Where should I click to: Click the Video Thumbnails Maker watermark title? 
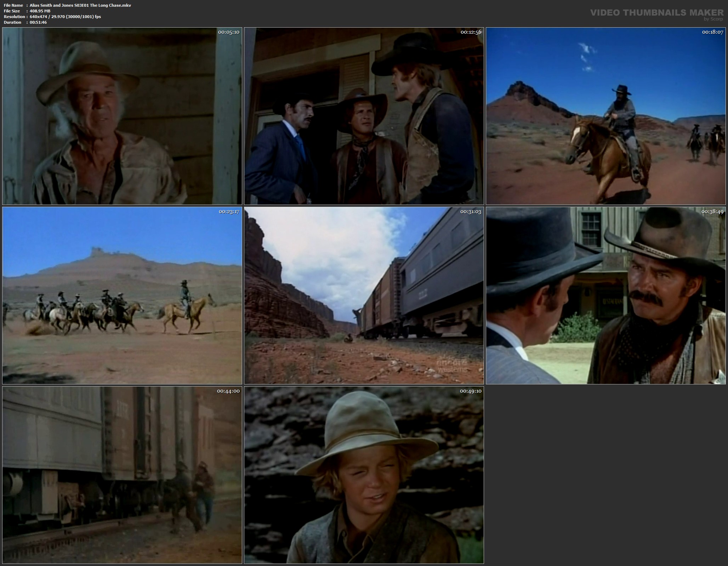656,13
